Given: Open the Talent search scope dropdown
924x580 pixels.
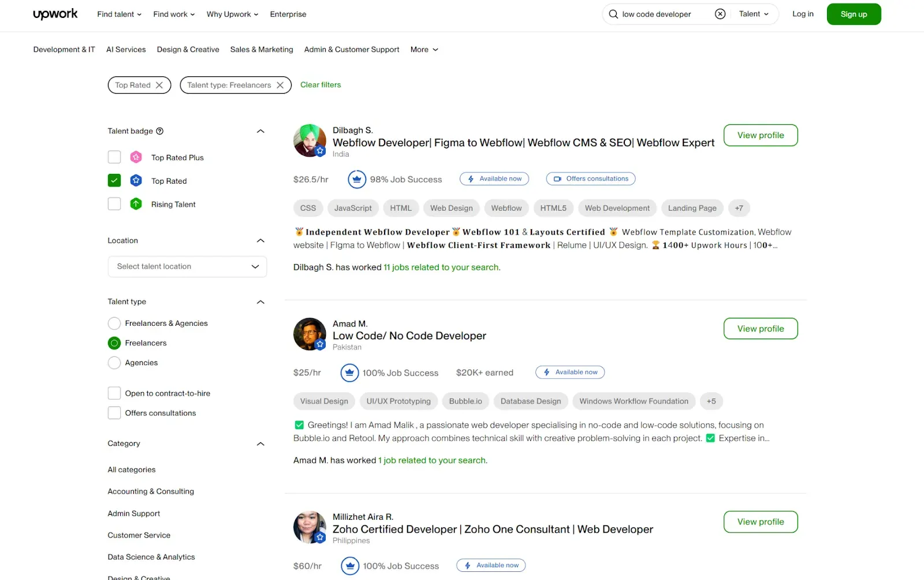Looking at the screenshot, I should click(x=754, y=14).
